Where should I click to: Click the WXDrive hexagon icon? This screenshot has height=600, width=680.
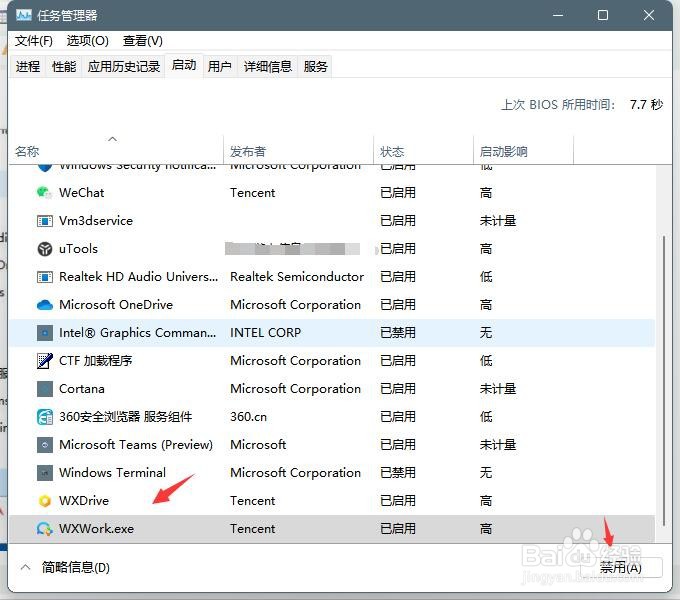[x=45, y=501]
